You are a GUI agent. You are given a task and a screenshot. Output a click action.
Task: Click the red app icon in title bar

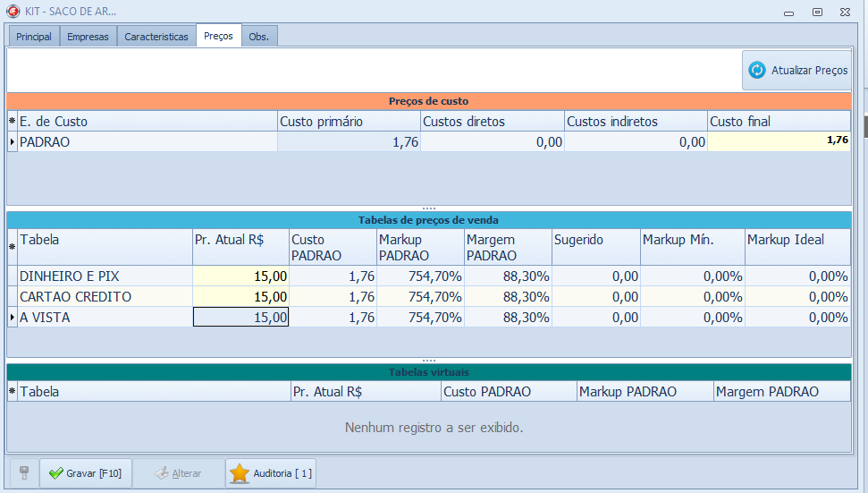(13, 12)
